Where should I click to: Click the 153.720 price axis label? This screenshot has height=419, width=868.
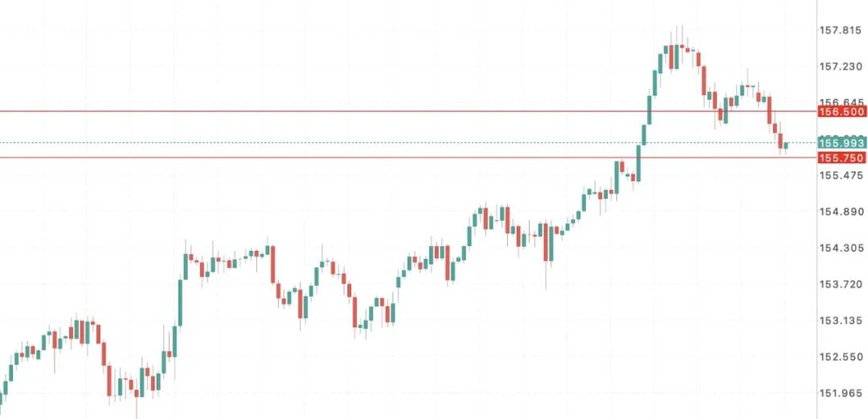[840, 284]
